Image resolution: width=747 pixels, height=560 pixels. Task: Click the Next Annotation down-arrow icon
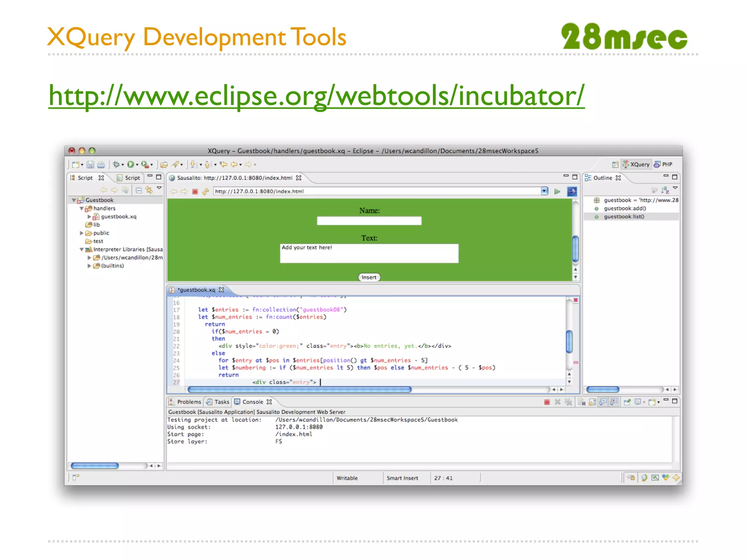[x=193, y=165]
